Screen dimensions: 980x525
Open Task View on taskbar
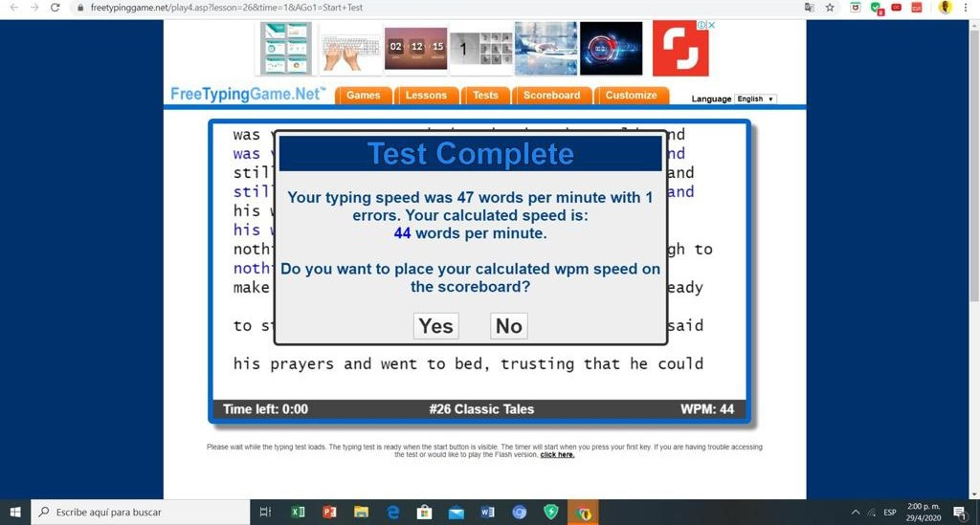click(x=265, y=512)
